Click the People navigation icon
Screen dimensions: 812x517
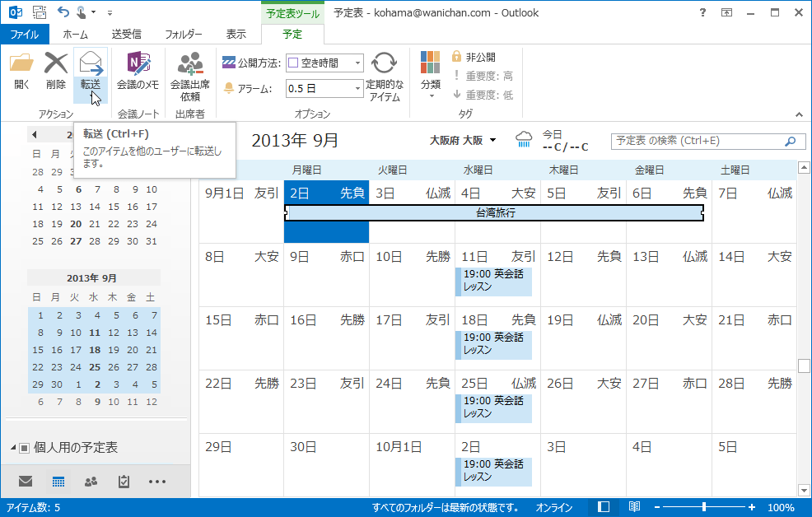91,482
